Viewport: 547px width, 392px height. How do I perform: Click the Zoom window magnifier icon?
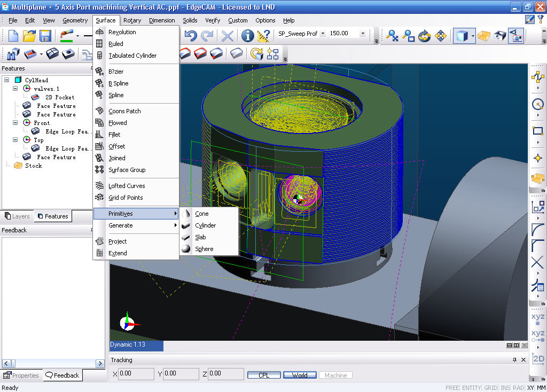click(x=409, y=36)
